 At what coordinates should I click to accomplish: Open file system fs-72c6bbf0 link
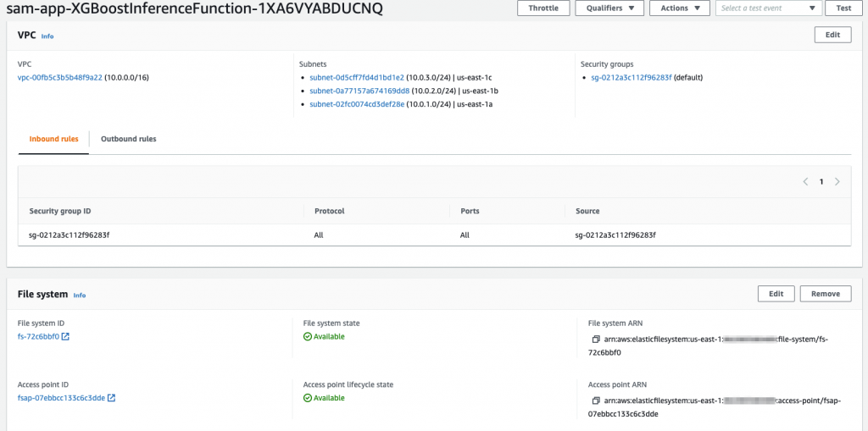click(38, 336)
